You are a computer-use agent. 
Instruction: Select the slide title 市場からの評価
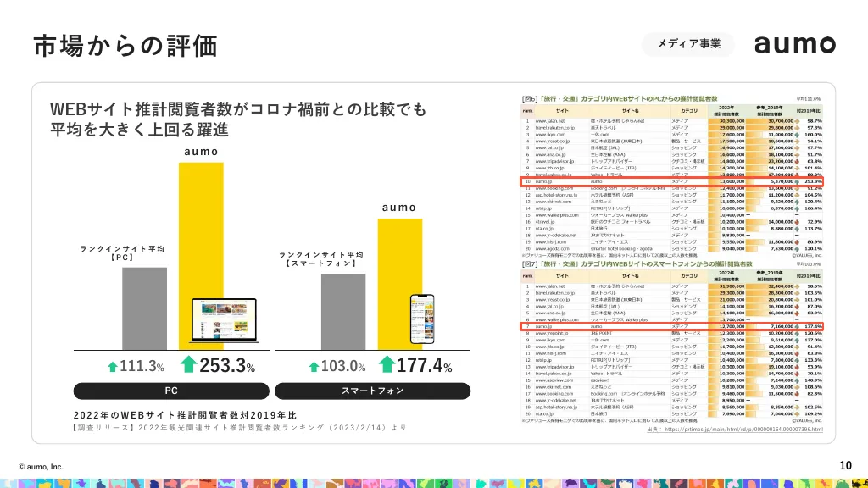click(125, 46)
